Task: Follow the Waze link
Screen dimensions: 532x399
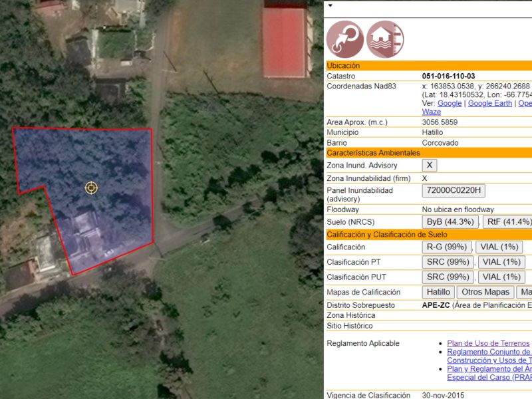Action: tap(431, 112)
